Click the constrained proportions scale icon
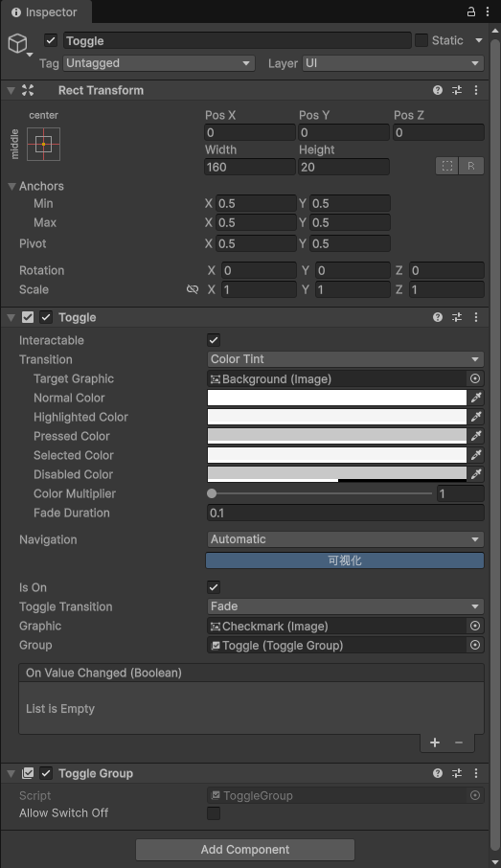 (x=193, y=289)
